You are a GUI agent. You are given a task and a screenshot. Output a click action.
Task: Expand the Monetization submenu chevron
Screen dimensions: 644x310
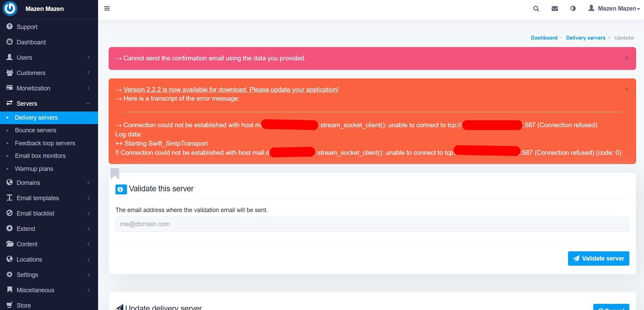click(89, 88)
